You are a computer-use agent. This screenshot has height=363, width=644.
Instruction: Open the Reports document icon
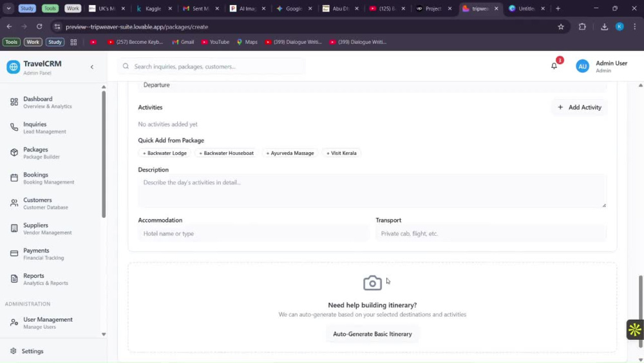[x=14, y=279]
